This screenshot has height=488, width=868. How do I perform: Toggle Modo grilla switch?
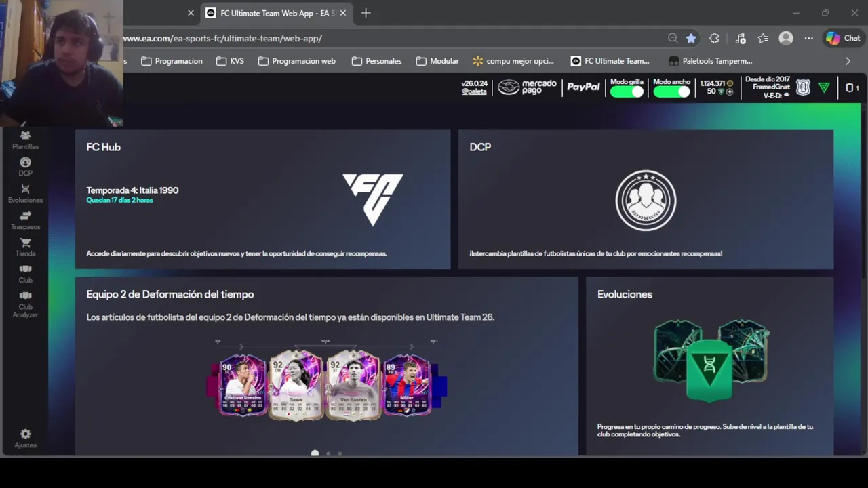point(627,91)
